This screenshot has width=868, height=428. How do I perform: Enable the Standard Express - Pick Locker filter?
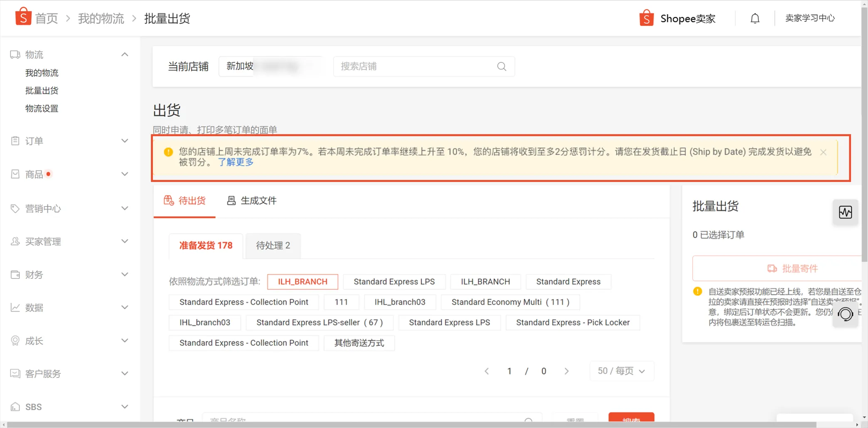click(x=573, y=322)
